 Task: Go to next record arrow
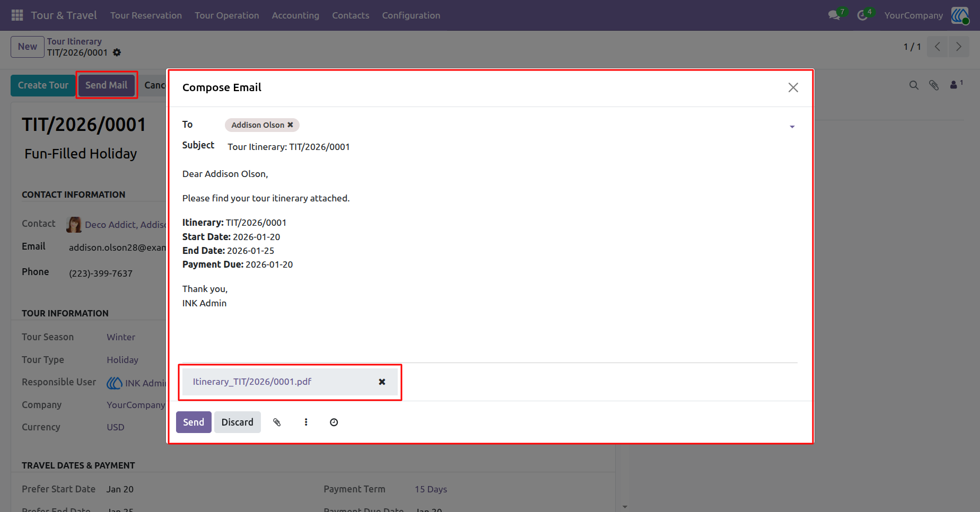(959, 47)
